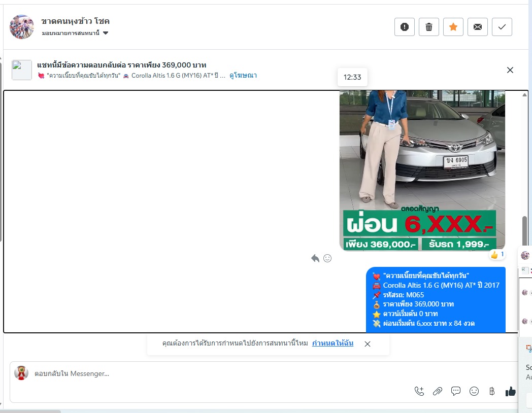Open saved replies speech bubble icon

point(456,391)
